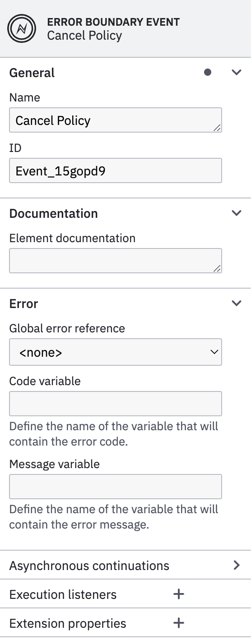Image resolution: width=251 pixels, height=644 pixels.
Task: Click the Error section heading
Action: click(23, 304)
